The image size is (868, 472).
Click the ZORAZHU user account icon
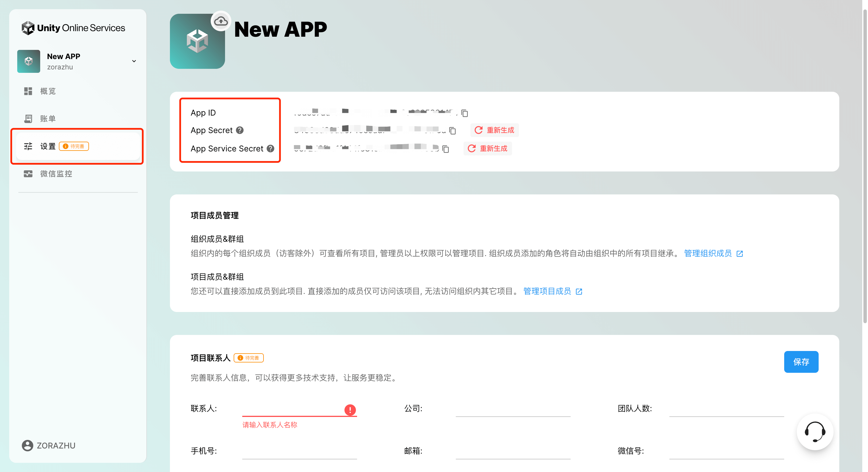[28, 445]
